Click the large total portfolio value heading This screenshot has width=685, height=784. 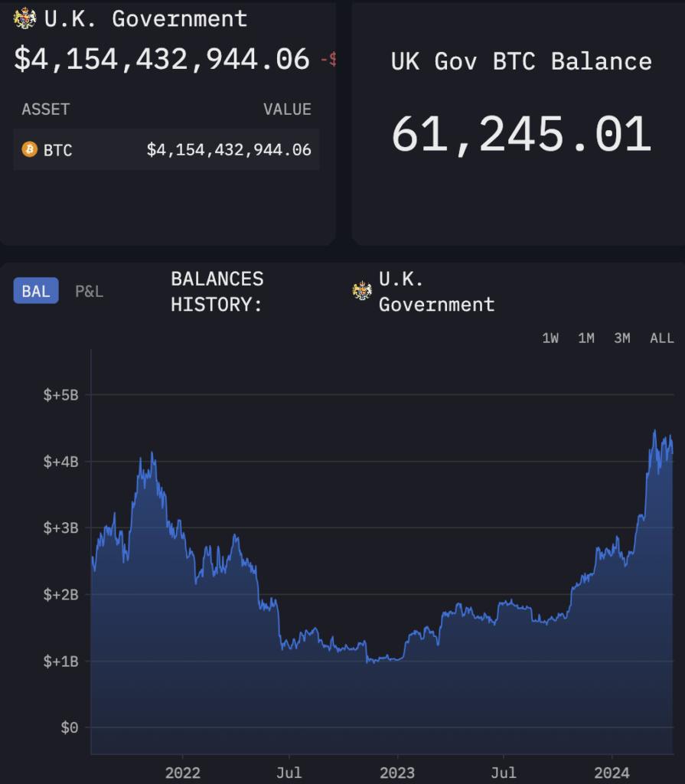click(x=161, y=60)
